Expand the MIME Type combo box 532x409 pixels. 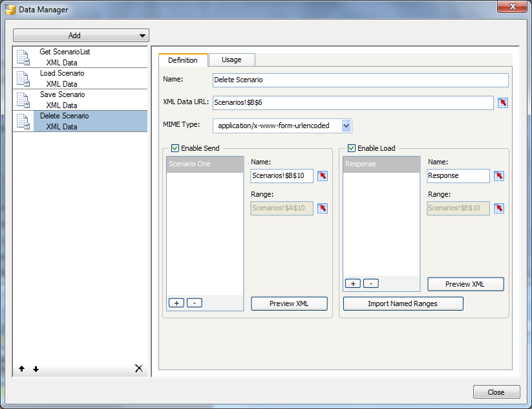point(346,126)
